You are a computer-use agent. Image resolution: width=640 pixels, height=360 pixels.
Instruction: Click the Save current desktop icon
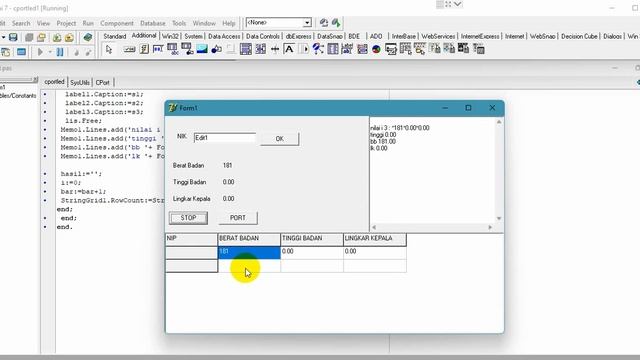[324, 23]
